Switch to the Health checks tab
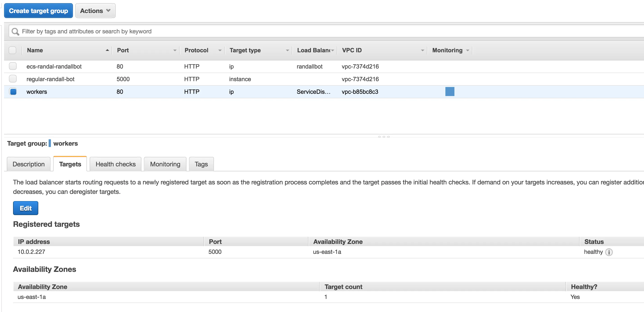The width and height of the screenshot is (644, 312). (116, 164)
